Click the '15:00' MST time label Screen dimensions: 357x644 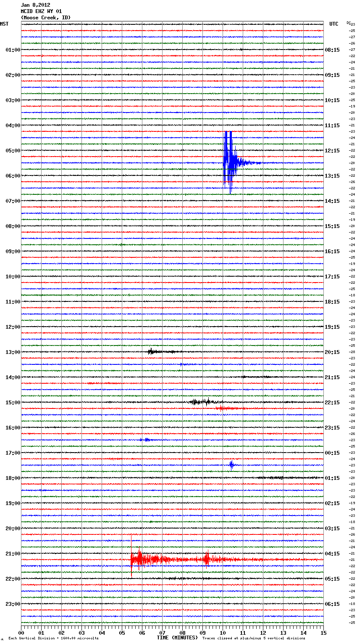pos(13,403)
